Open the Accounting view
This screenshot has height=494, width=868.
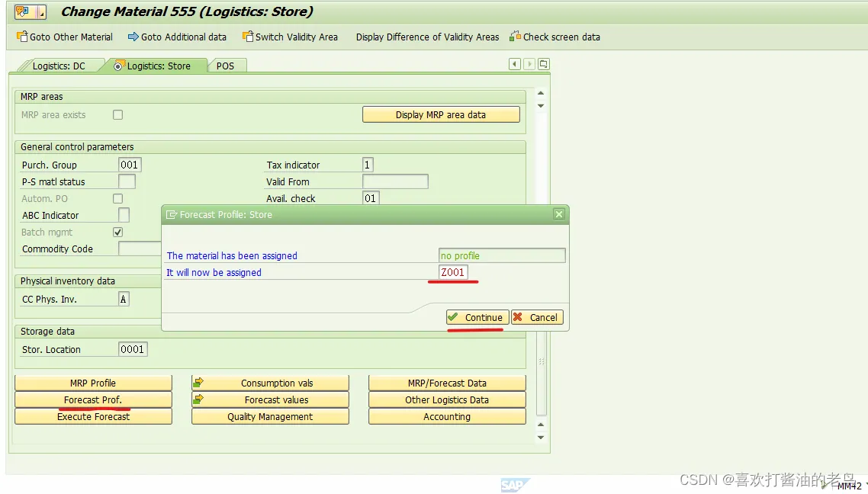(447, 416)
